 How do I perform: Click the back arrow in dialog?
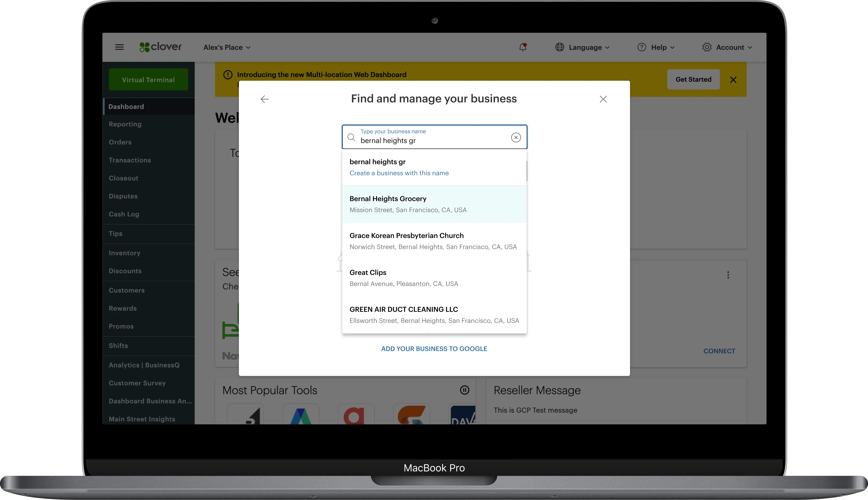pyautogui.click(x=264, y=99)
